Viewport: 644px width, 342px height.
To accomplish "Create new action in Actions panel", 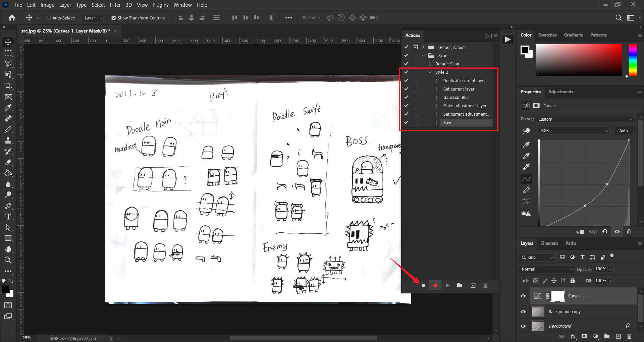I will (x=473, y=285).
